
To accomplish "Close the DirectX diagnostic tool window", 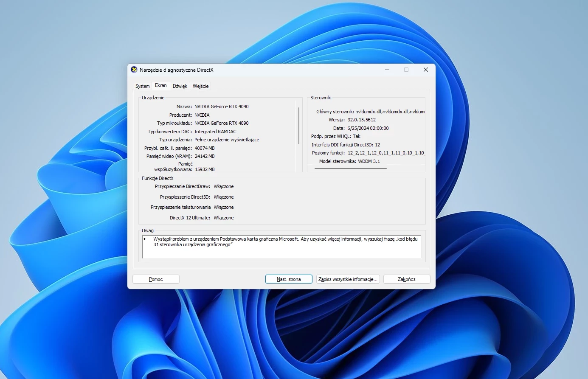I will click(426, 70).
